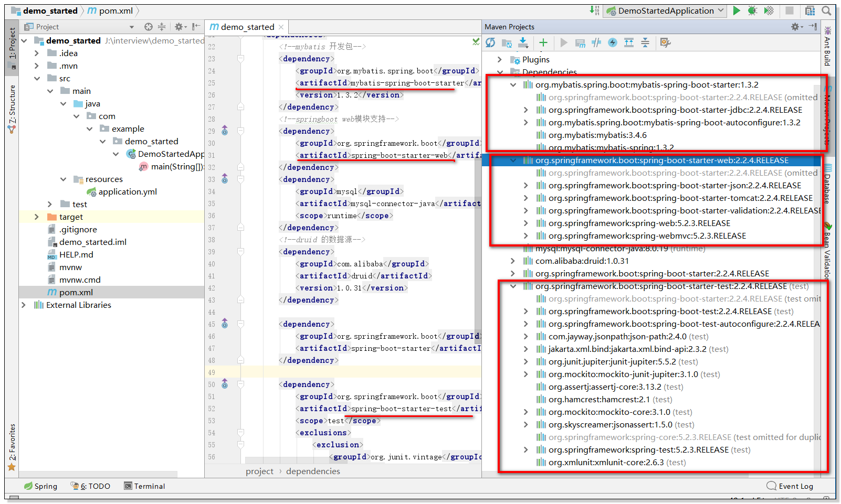The height and width of the screenshot is (504, 841).
Task: Click the Stop process button
Action: click(x=789, y=10)
